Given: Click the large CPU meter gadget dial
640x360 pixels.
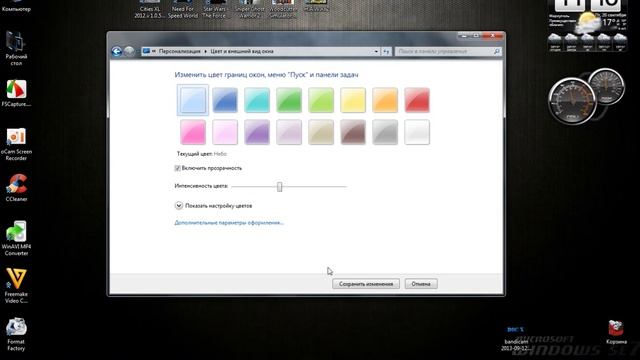Looking at the screenshot, I should tap(572, 101).
